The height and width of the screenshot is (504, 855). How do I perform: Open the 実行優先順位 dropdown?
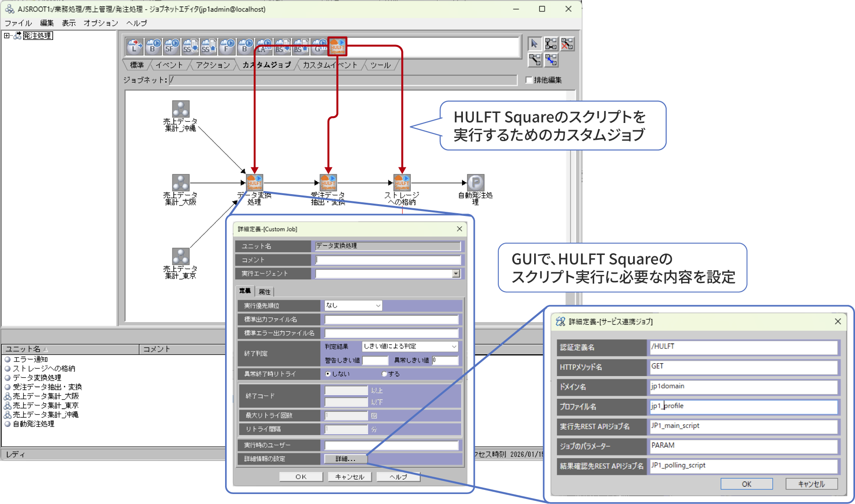(353, 306)
